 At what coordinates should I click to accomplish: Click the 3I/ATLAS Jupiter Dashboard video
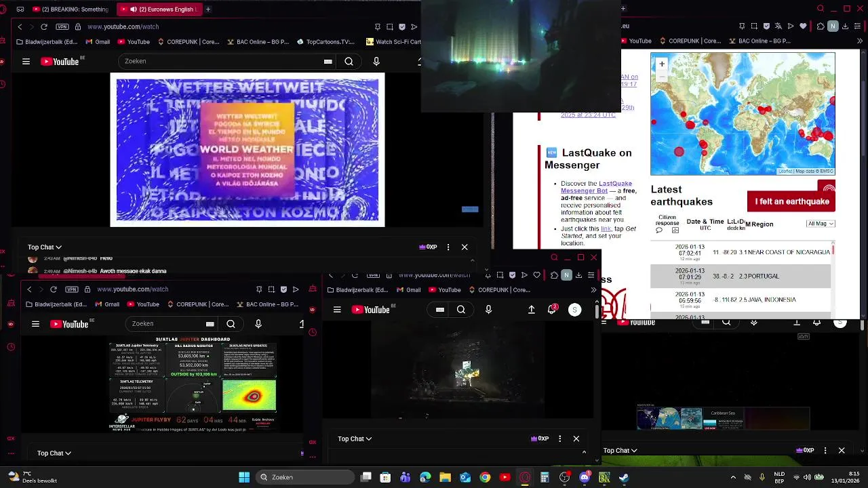[x=193, y=385]
